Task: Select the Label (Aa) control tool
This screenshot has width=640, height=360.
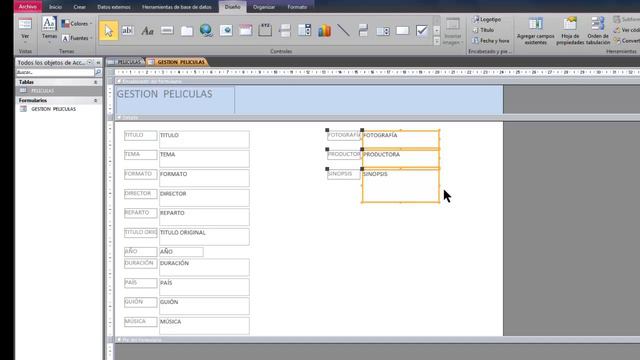Action: 147,31
